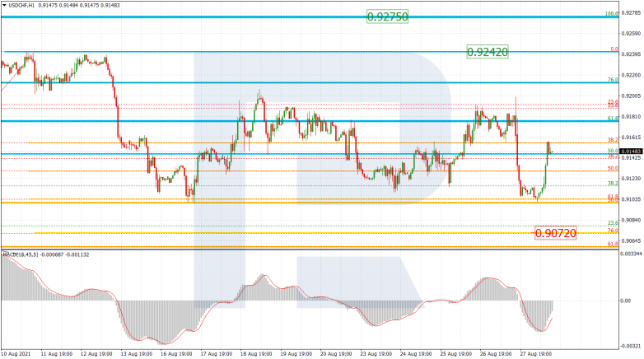Screen dimensions: 644x359
Task: Click the green 100.0 Fibonacci level label
Action: pyautogui.click(x=611, y=13)
